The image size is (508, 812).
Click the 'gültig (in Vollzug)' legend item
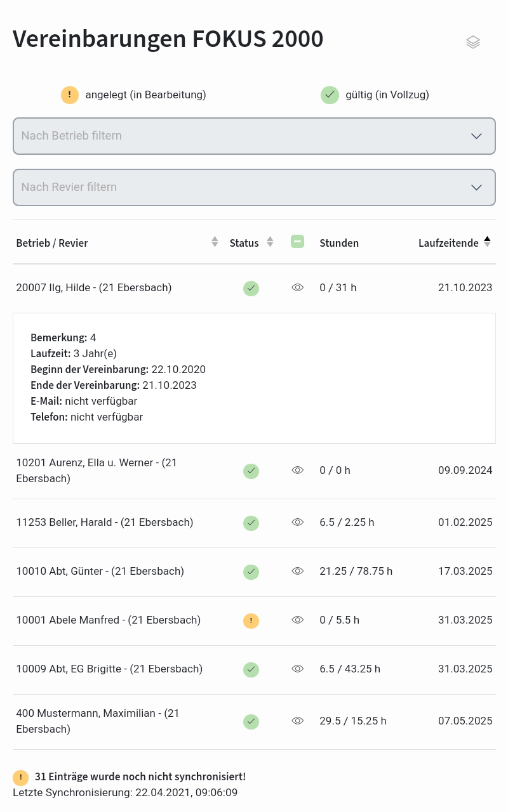coord(375,95)
